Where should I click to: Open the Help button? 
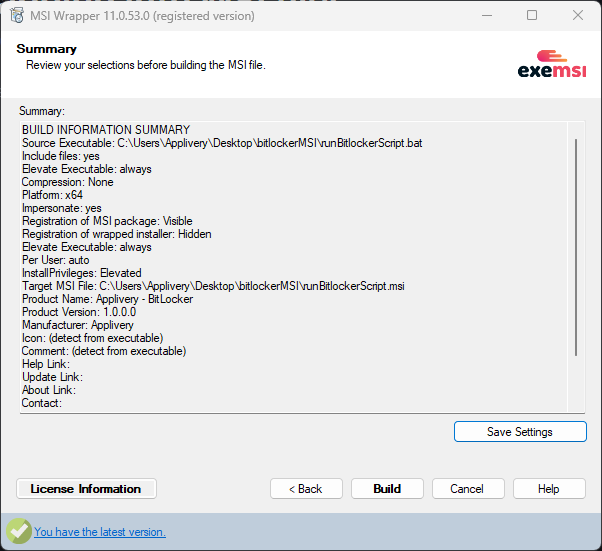(x=549, y=488)
